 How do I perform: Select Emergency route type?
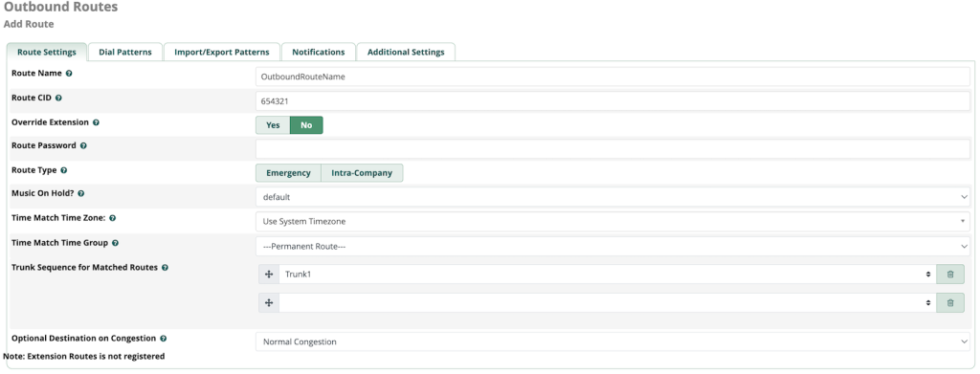[x=288, y=173]
